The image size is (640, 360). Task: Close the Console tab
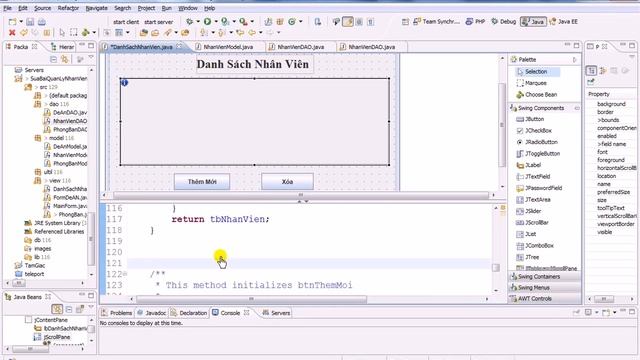point(247,313)
